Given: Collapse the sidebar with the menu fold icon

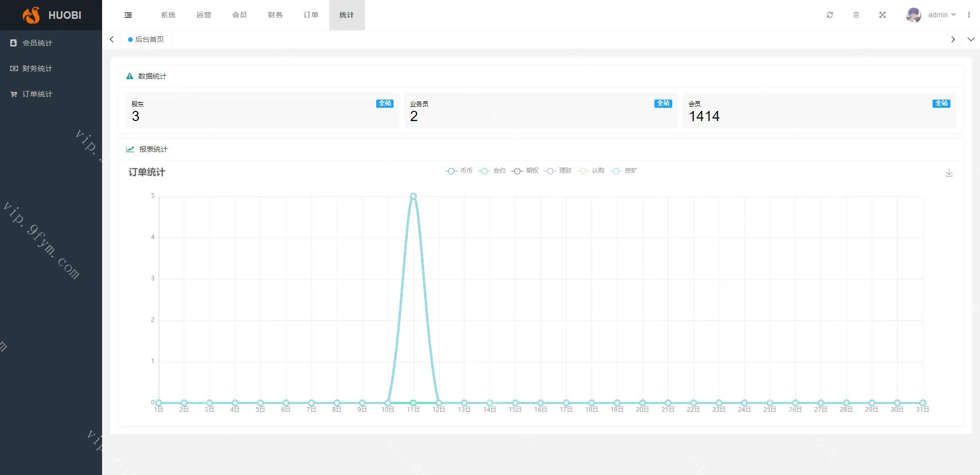Looking at the screenshot, I should [128, 15].
